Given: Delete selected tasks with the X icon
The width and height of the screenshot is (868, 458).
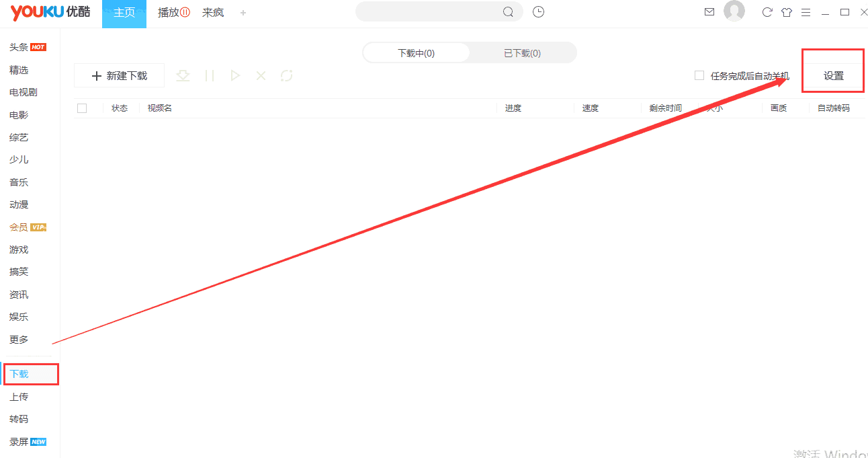Looking at the screenshot, I should point(261,75).
